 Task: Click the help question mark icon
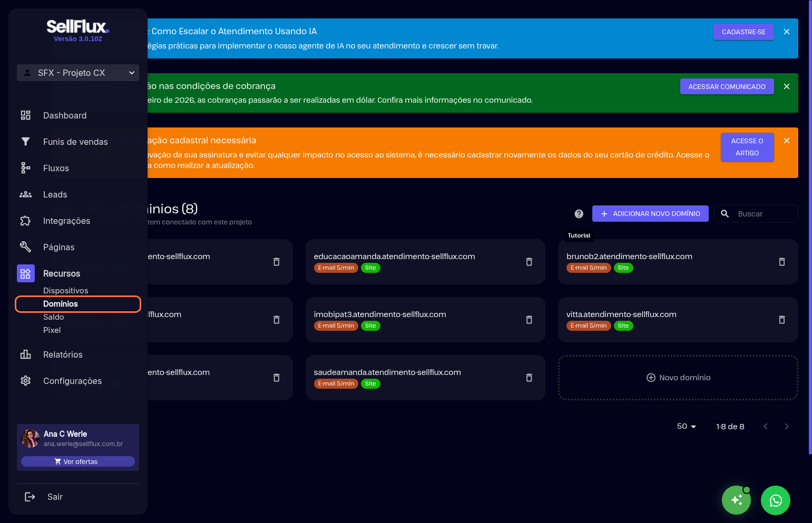click(579, 214)
